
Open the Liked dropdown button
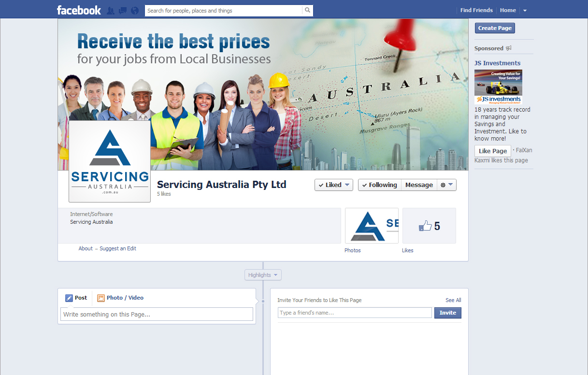click(x=334, y=185)
